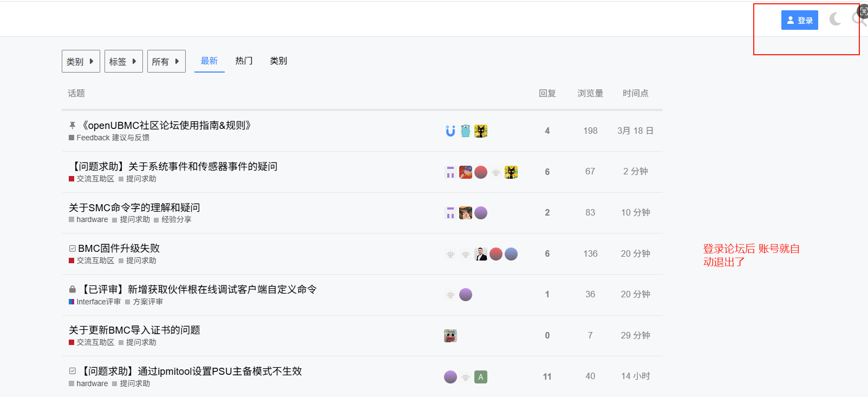Click the 登录 login button
Viewport: 868px width, 397px height.
tap(799, 20)
